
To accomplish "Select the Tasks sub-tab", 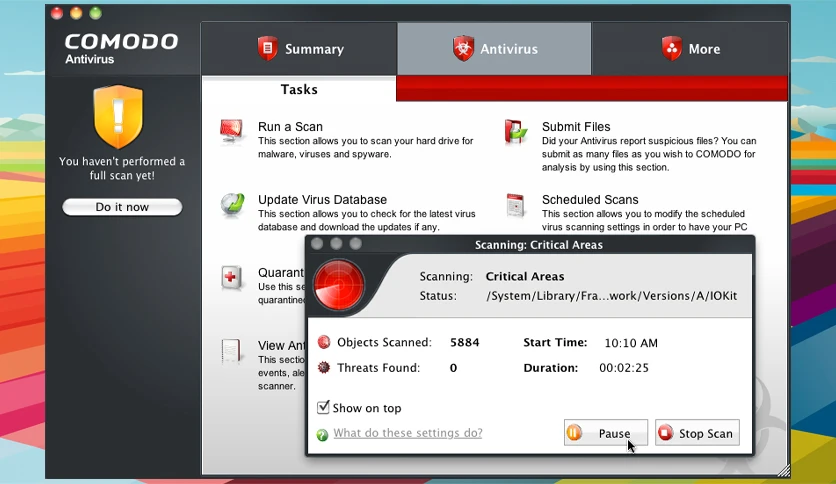I will pos(299,89).
